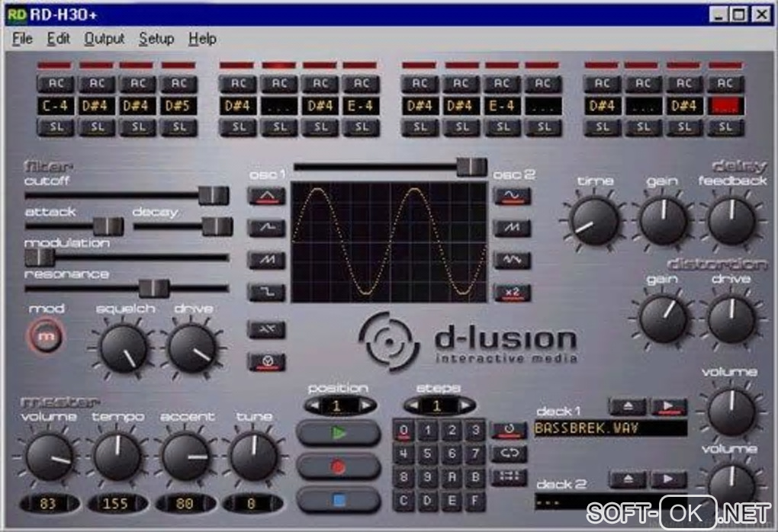Choose the osc 1 square step waveform
778x532 pixels.
tap(266, 293)
